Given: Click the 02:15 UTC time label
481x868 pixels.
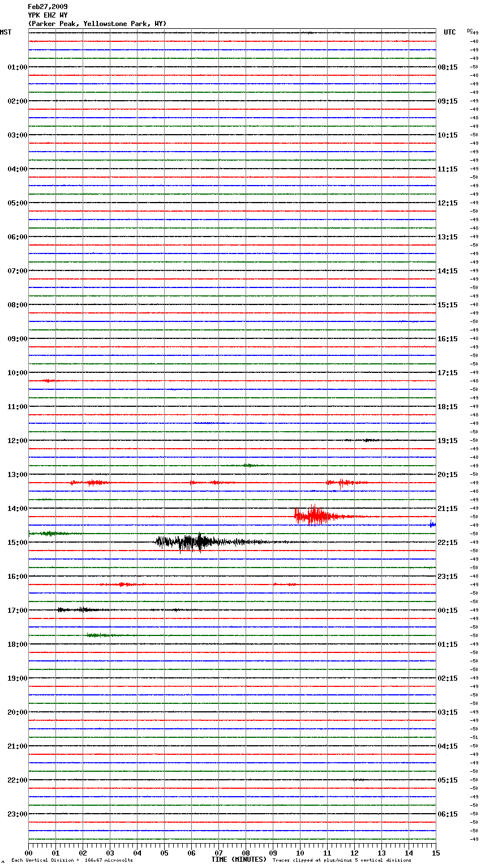Looking at the screenshot, I should 448,678.
